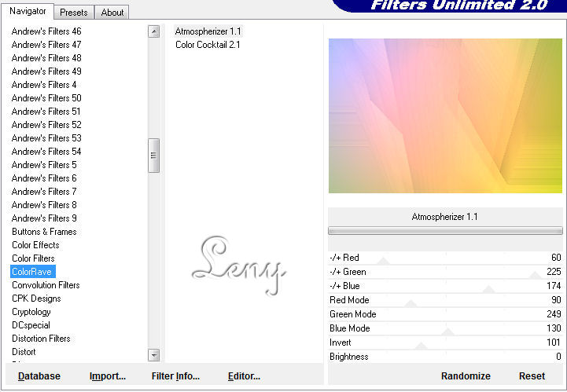Click the progress bar below Atmospherizer 1.1 title
This screenshot has width=567, height=392.
tap(445, 231)
